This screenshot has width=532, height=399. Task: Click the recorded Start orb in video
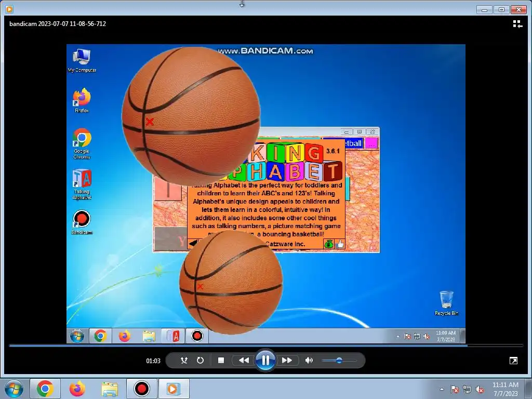tap(77, 336)
